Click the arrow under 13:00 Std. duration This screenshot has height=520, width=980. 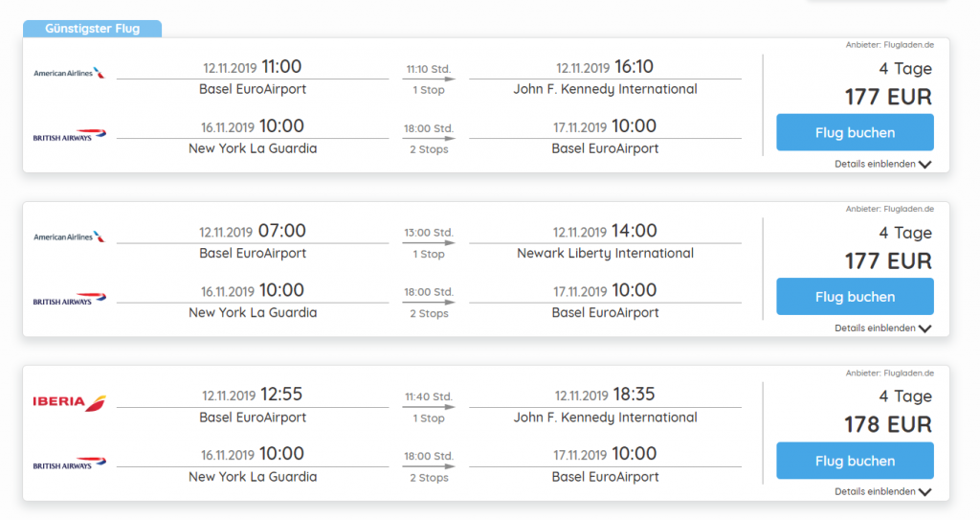coord(428,243)
